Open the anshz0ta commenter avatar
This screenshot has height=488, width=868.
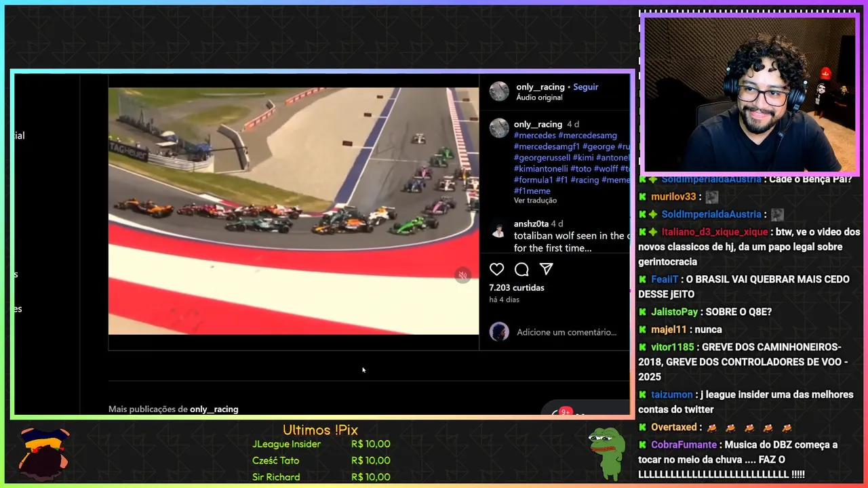click(x=498, y=230)
